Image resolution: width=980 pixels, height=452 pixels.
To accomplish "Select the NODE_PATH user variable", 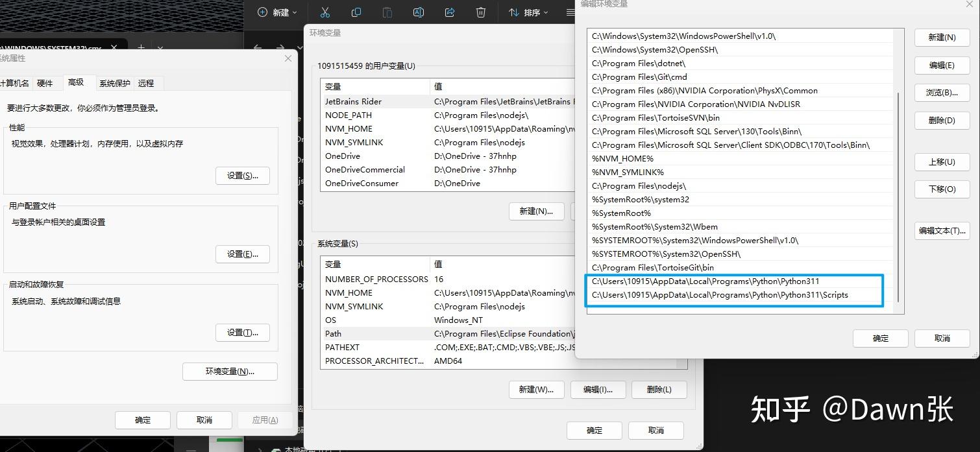I will pos(448,115).
